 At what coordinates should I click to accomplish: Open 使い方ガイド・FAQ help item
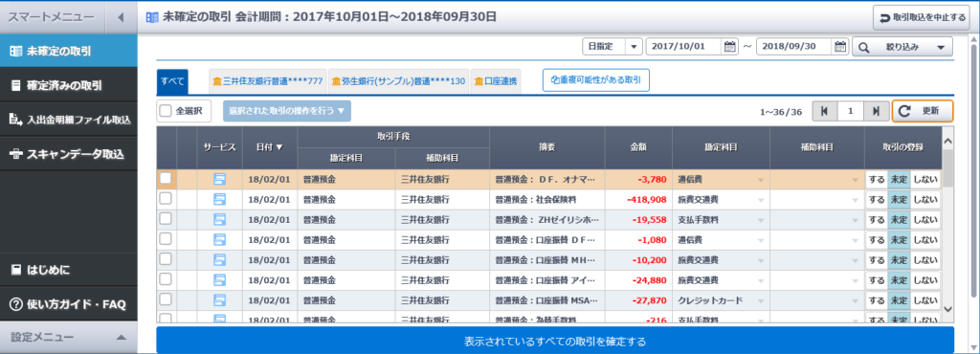point(69,304)
